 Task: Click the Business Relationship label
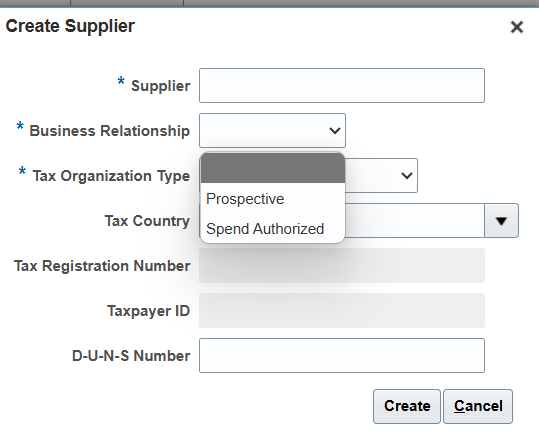coord(110,131)
